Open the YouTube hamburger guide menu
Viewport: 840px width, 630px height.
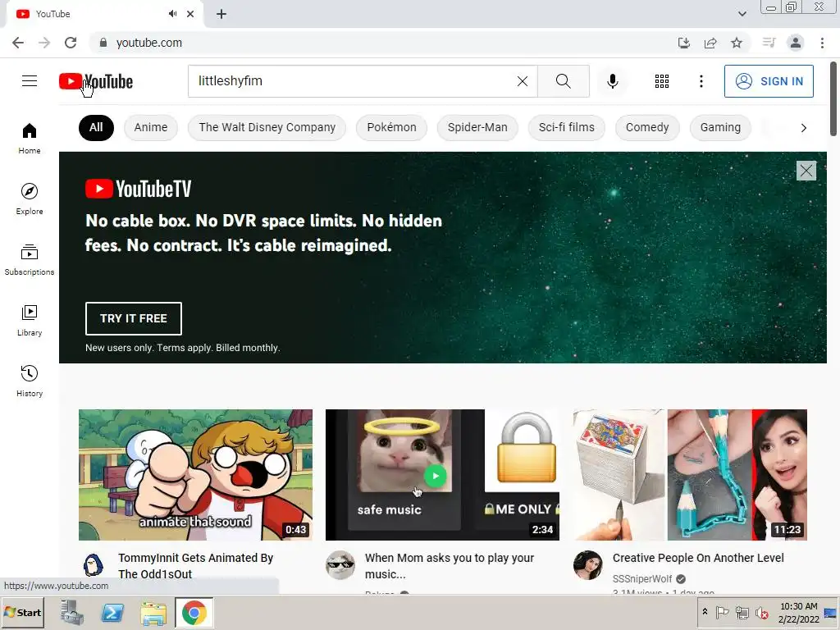(30, 81)
